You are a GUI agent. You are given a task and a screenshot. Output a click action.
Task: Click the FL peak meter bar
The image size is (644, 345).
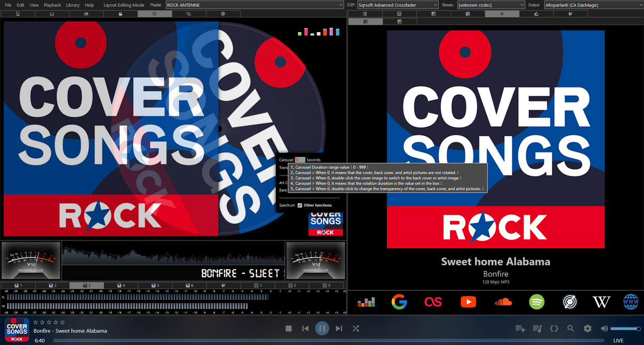tap(137, 297)
